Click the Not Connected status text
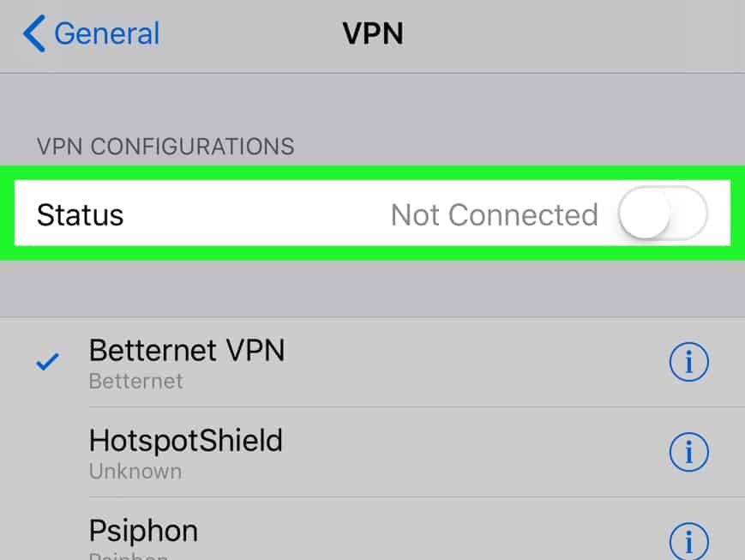The image size is (745, 560). coord(494,215)
